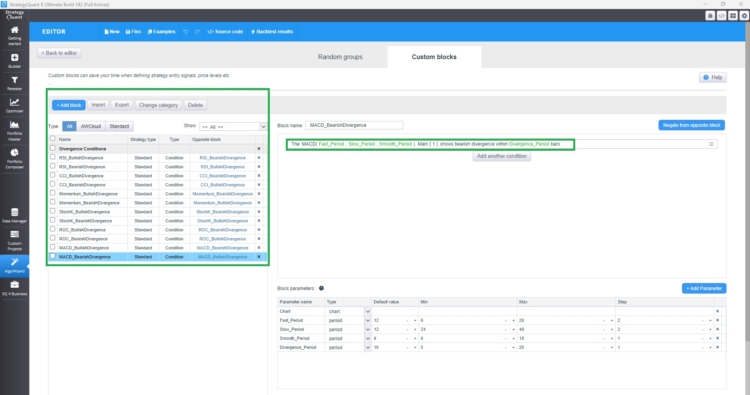The image size is (750, 395).
Task: Open Data Manager in sidebar
Action: point(14,215)
